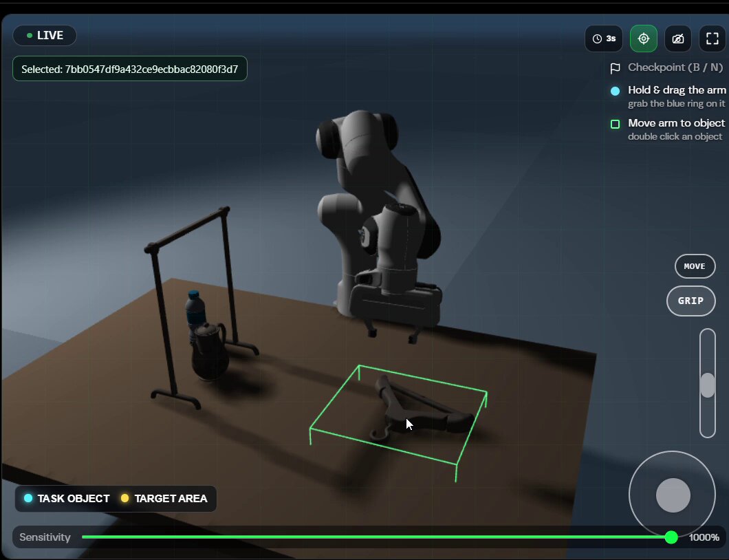Click the vertical slider handle below GRIP
729x560 pixels.
[x=707, y=385]
